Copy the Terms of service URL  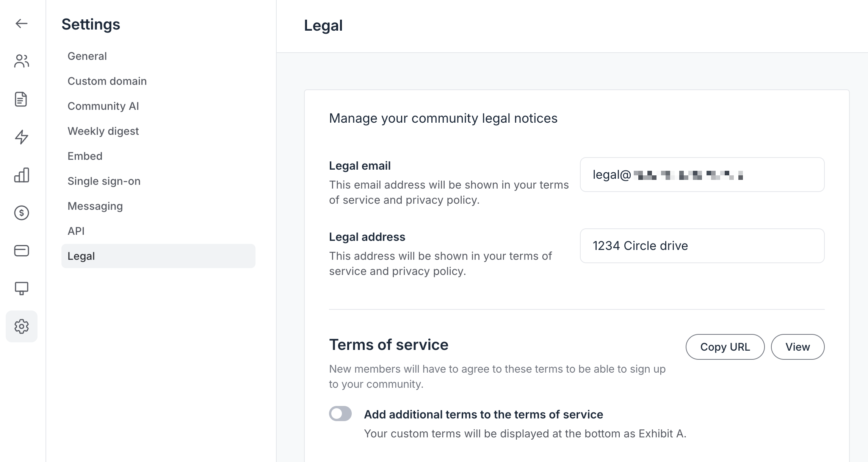(x=724, y=346)
